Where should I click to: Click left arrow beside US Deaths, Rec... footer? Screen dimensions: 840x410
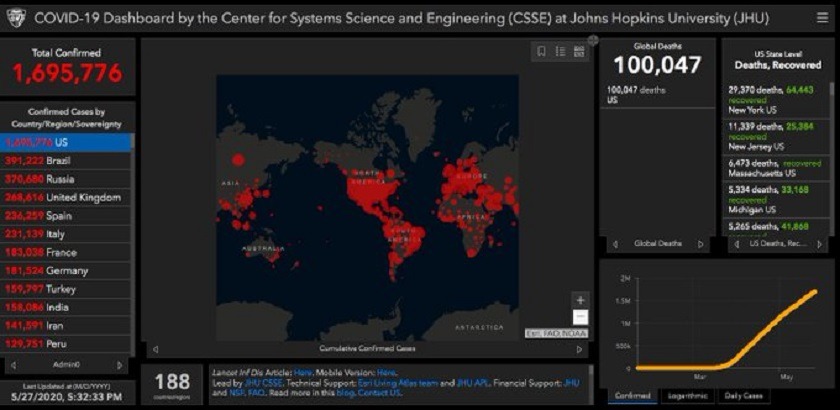[738, 244]
